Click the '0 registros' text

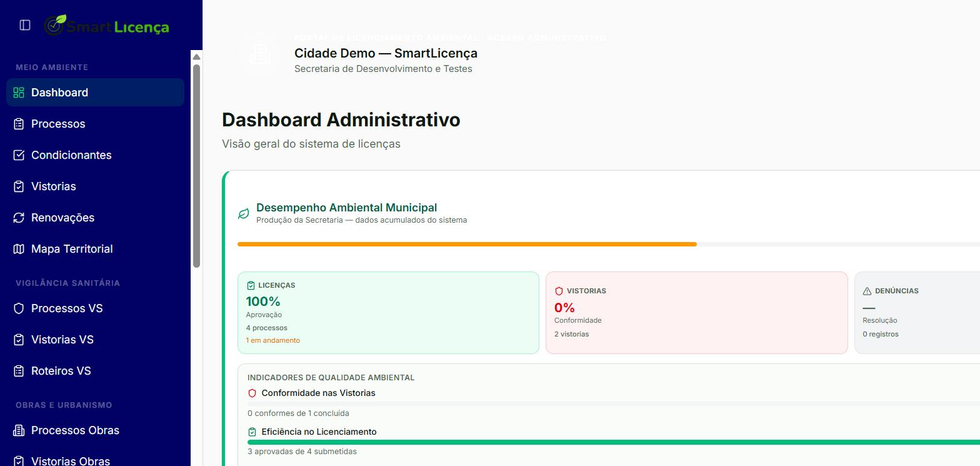[x=881, y=334]
